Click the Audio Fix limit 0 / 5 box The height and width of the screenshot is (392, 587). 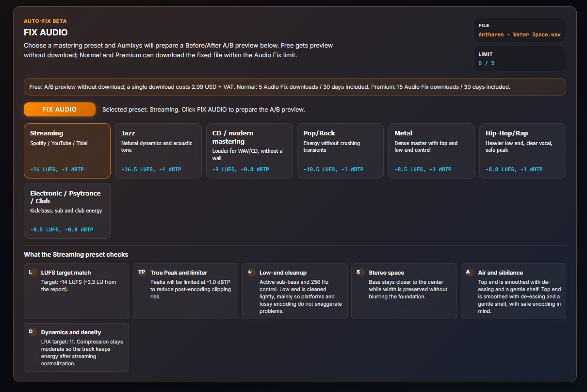click(520, 59)
